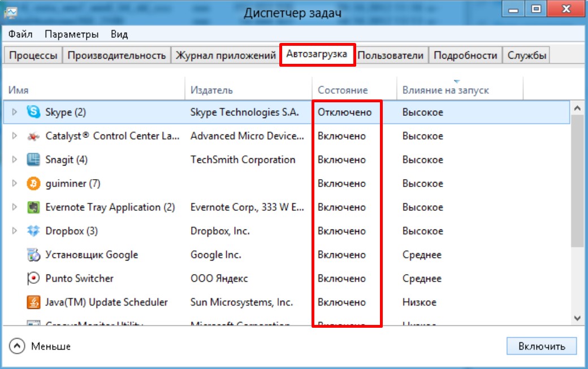Select the Установщик Google entry
This screenshot has height=369, width=588.
pyautogui.click(x=92, y=255)
